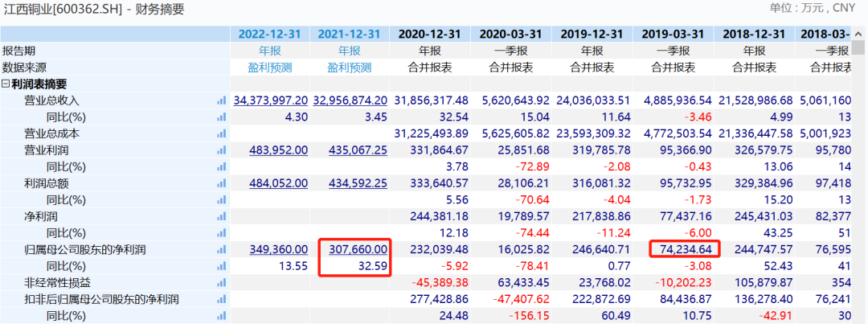Select cell 74,234.64 in 2019-03-31 column
The width and height of the screenshot is (868, 324).
(684, 250)
